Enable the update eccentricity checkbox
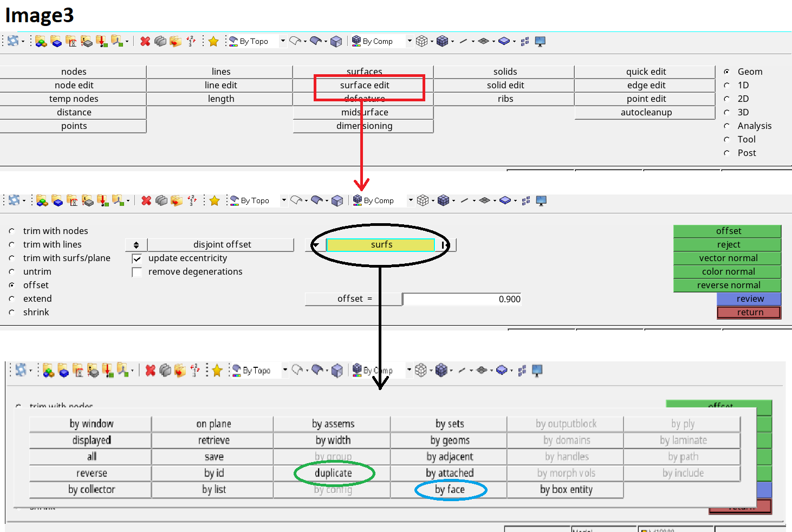 137,258
